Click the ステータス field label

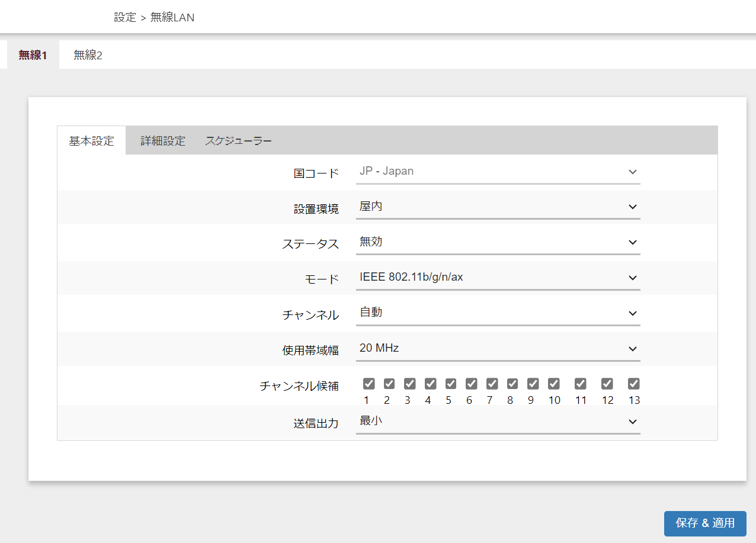coord(310,244)
